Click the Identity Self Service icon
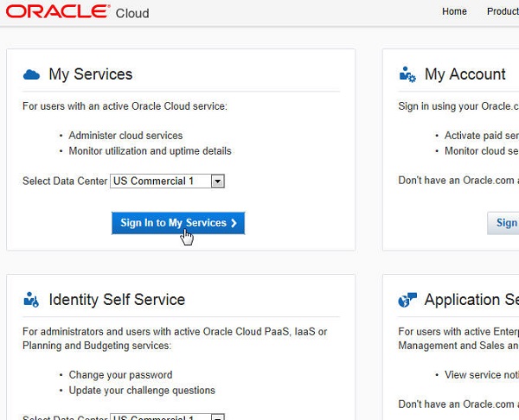This screenshot has width=519, height=420. tap(31, 300)
